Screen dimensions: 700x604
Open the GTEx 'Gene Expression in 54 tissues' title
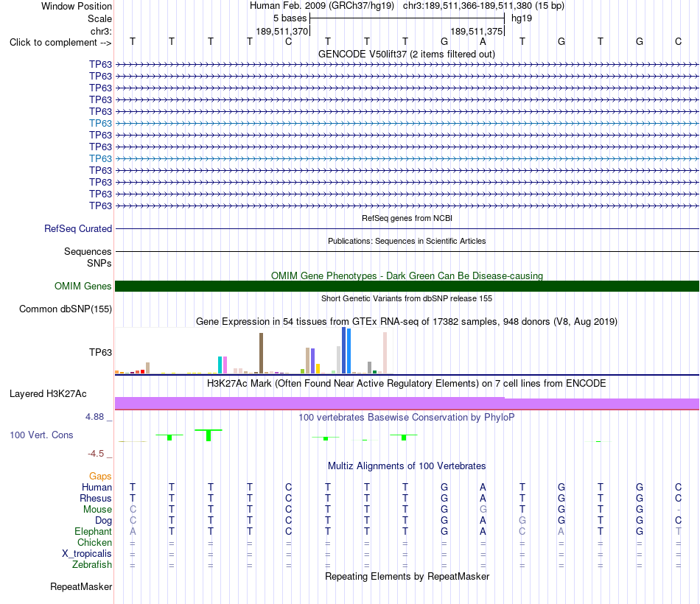click(407, 321)
